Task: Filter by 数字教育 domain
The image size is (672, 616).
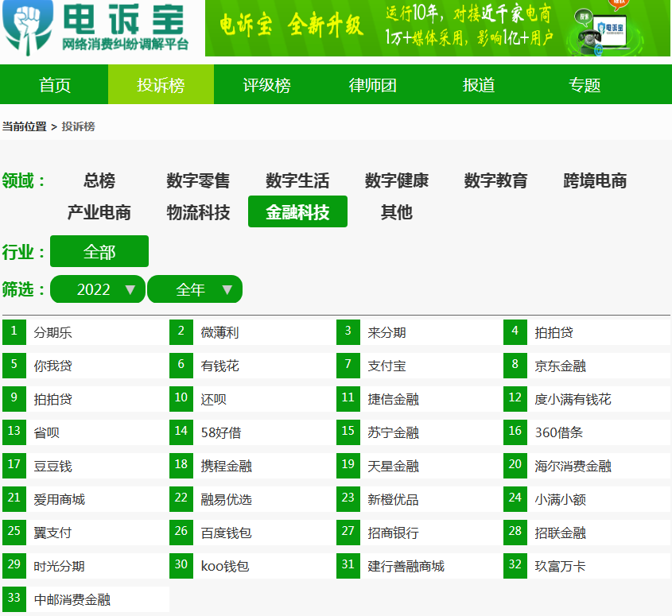Action: (496, 180)
